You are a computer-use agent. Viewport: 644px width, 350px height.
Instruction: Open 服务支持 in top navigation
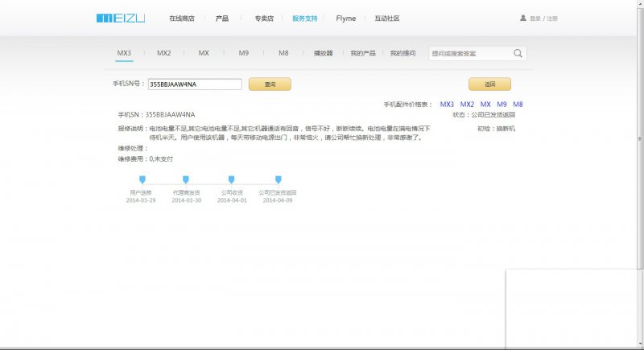click(305, 19)
